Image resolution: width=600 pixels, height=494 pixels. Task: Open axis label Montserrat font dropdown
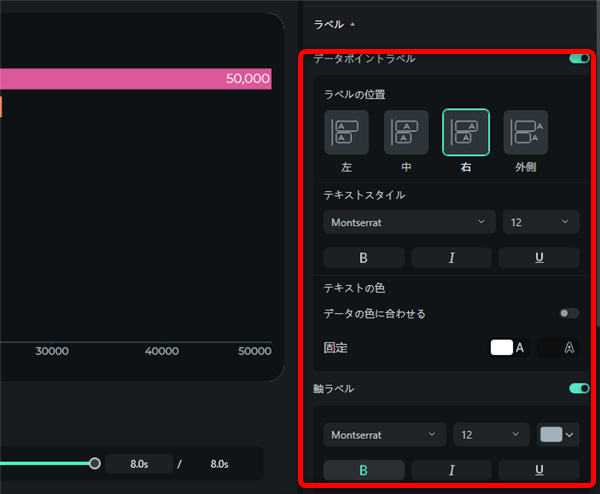[x=385, y=435]
